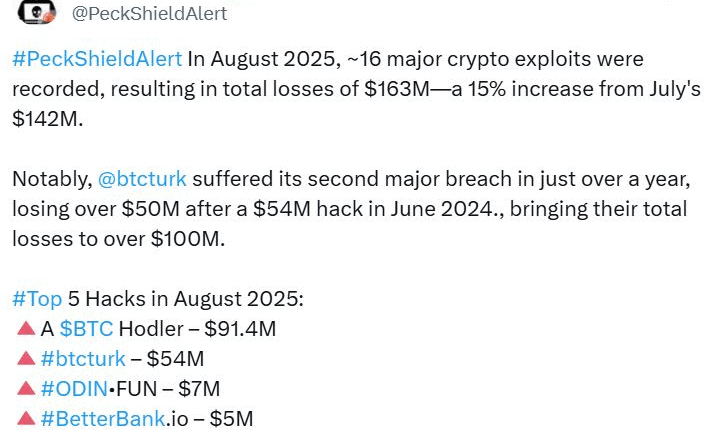This screenshot has width=727, height=430.
Task: Click the red triangle beside #btcturk
Action: [x=27, y=358]
